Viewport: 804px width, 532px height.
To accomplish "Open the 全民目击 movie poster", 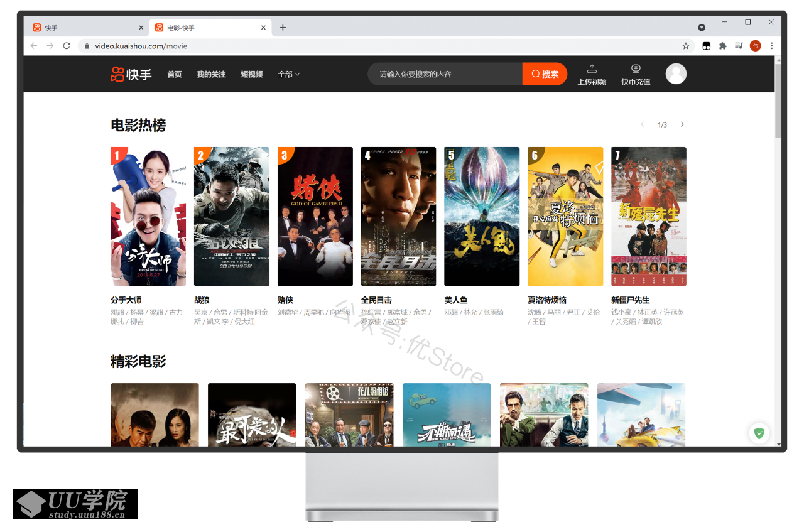I will pyautogui.click(x=398, y=217).
